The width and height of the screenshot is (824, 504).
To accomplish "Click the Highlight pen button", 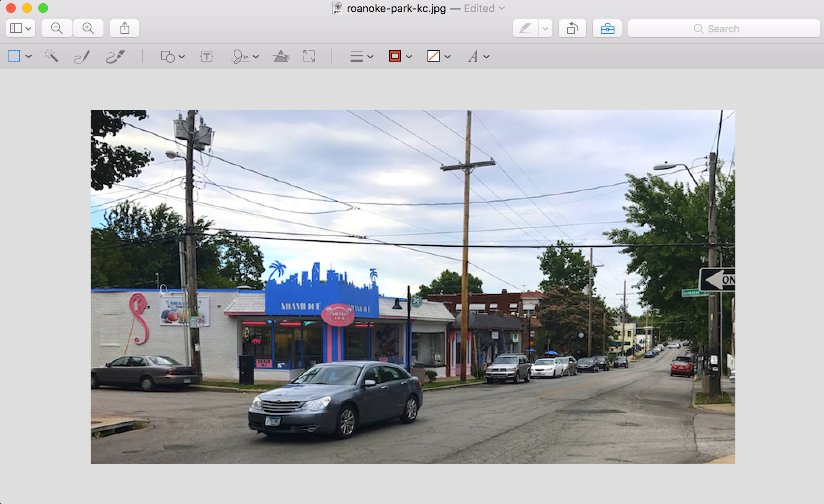I will 525,28.
